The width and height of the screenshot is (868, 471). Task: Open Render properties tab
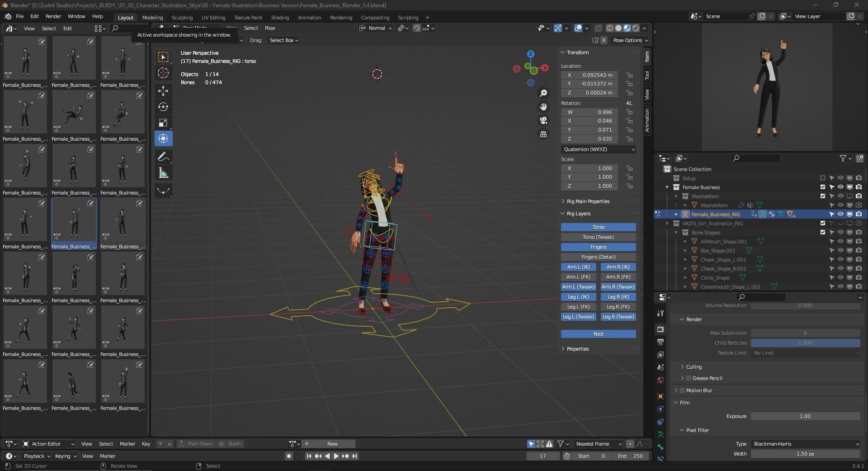(660, 329)
